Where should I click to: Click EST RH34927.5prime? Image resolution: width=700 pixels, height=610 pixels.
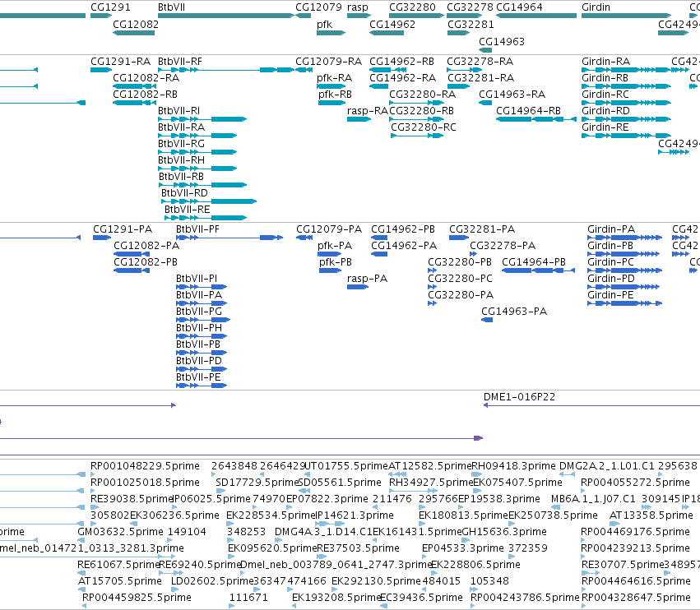click(430, 483)
